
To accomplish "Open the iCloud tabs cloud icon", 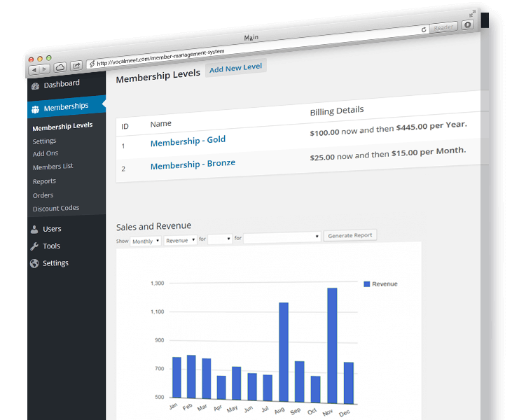I will coord(60,67).
